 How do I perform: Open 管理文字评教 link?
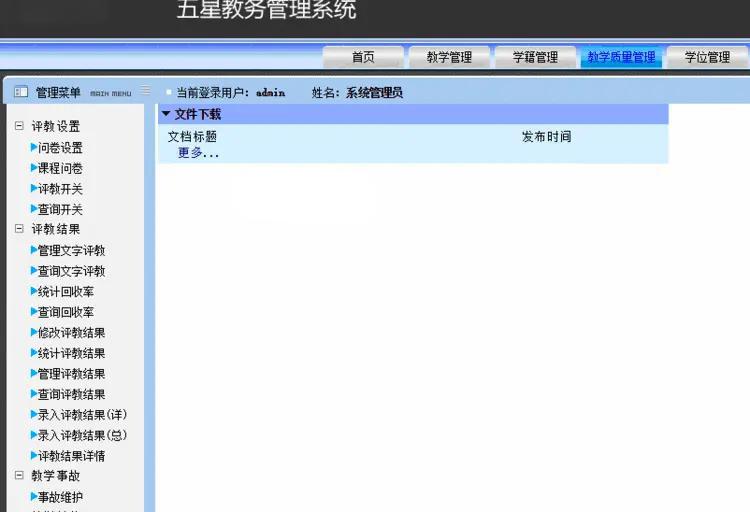(71, 251)
